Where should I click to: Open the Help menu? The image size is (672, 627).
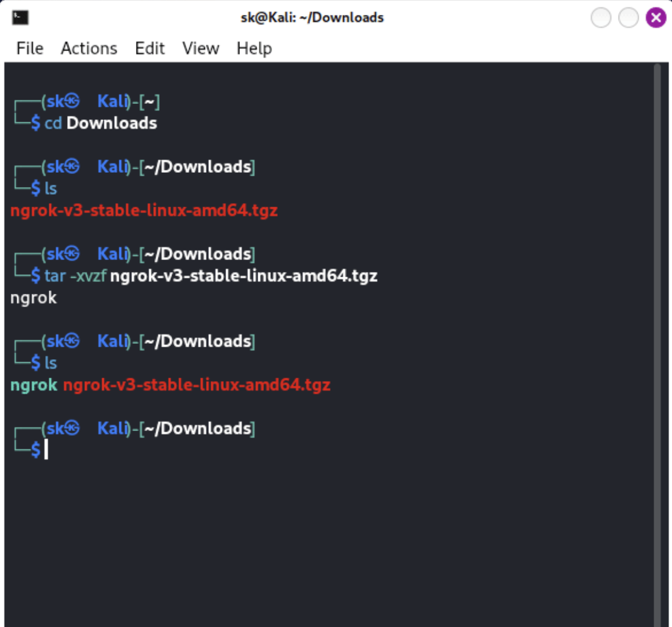click(254, 48)
